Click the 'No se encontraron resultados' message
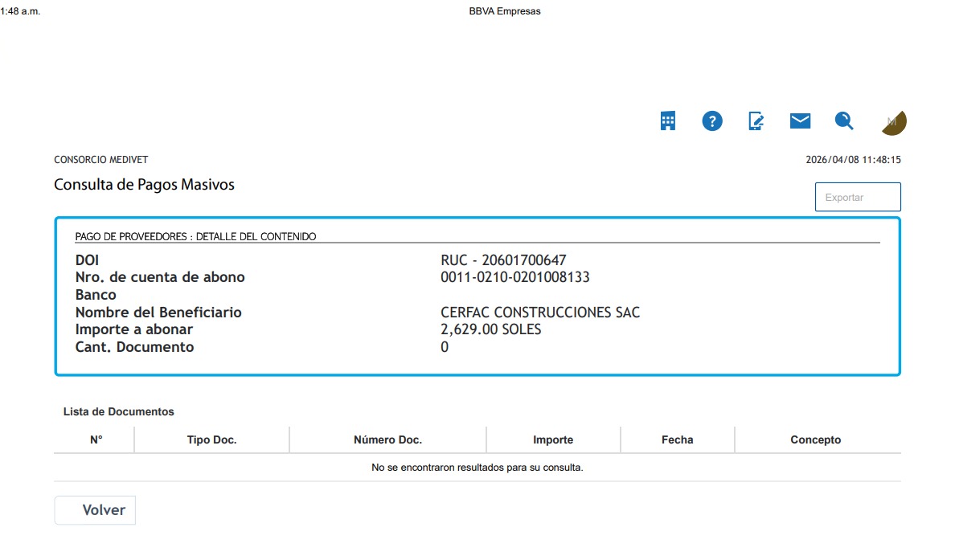This screenshot has width=955, height=560. tap(477, 467)
